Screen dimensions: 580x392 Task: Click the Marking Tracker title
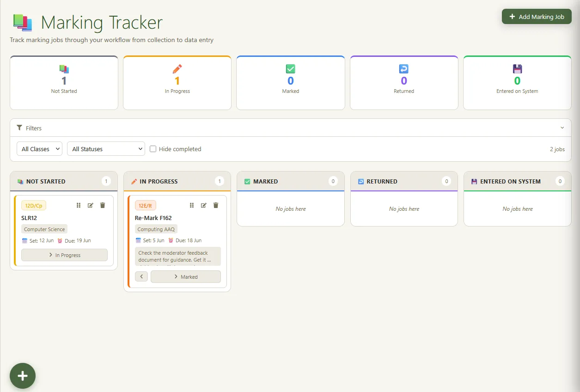pos(102,23)
